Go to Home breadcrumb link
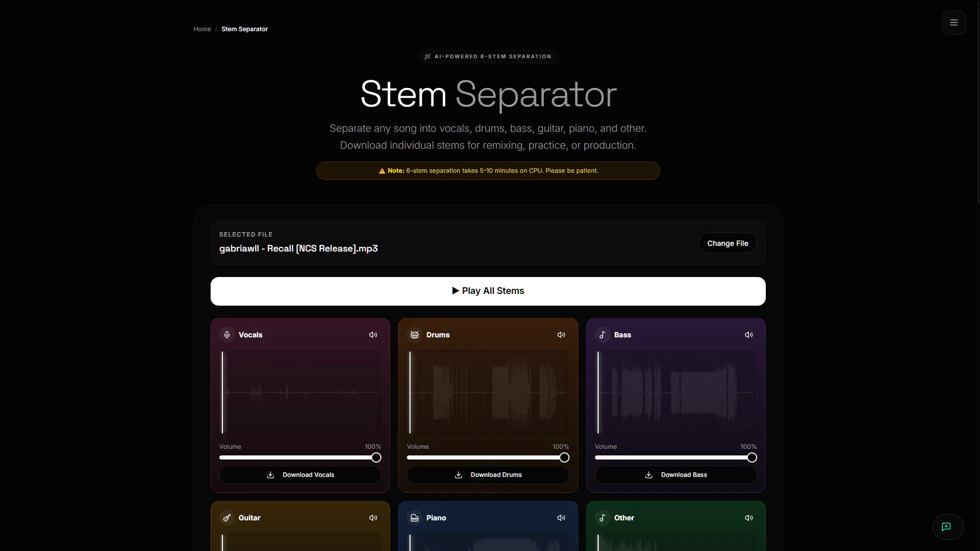 pyautogui.click(x=202, y=29)
